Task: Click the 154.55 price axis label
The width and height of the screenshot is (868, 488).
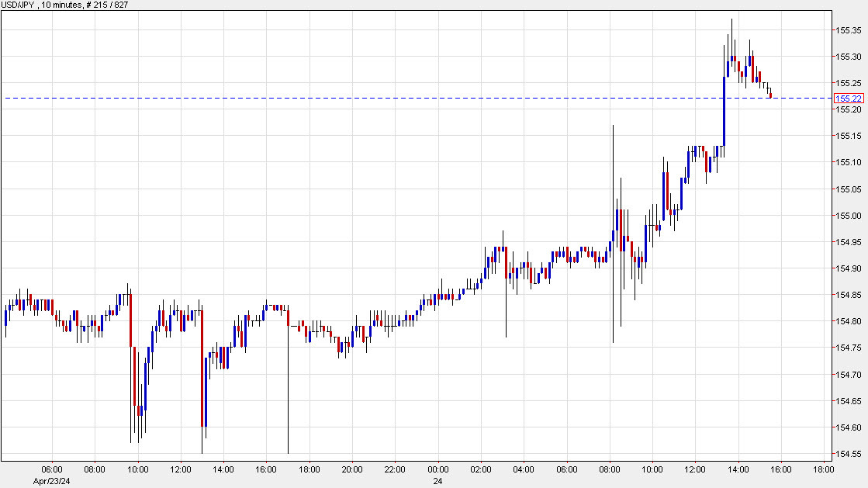Action: 848,454
